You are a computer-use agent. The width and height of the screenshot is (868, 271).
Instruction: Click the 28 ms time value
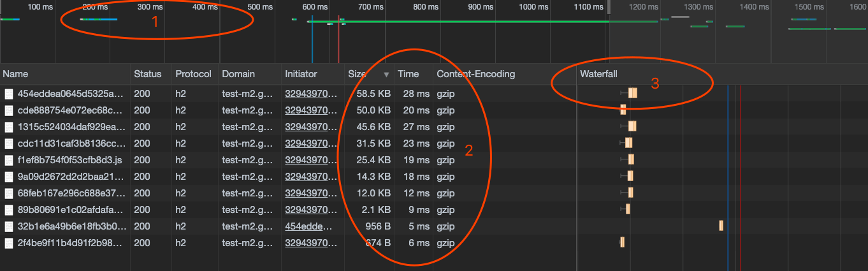click(417, 94)
